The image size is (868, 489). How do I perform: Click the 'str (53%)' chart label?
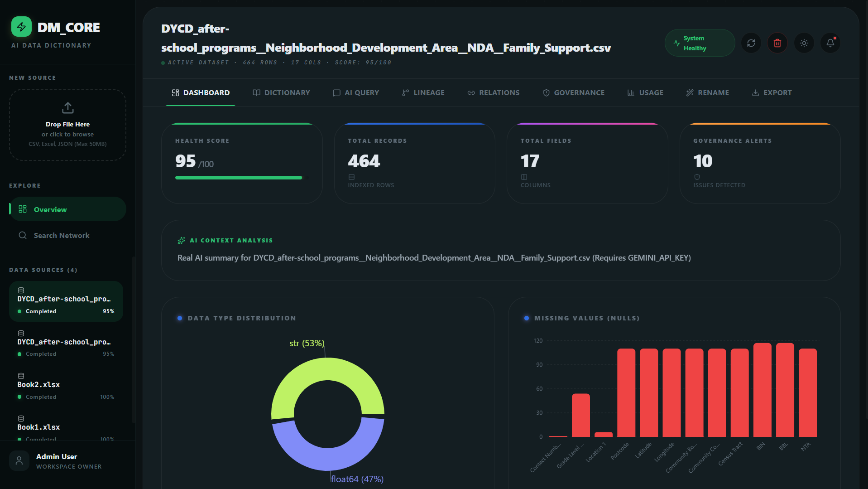pyautogui.click(x=307, y=343)
